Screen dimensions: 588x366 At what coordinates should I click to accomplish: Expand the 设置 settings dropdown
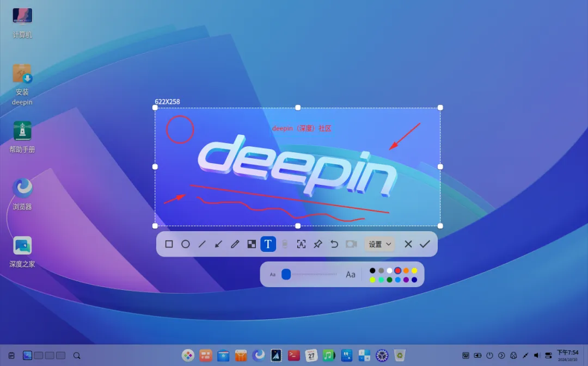coord(379,244)
